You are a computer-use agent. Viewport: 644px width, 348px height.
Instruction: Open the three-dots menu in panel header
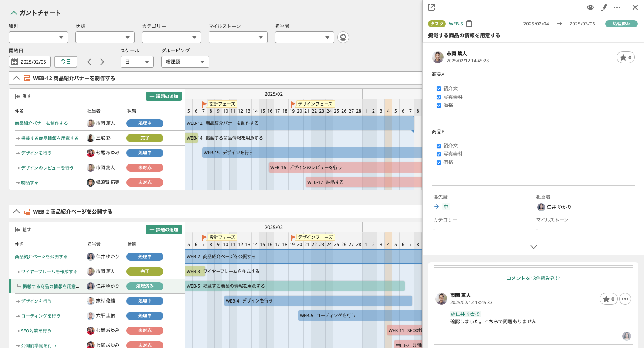coord(617,7)
